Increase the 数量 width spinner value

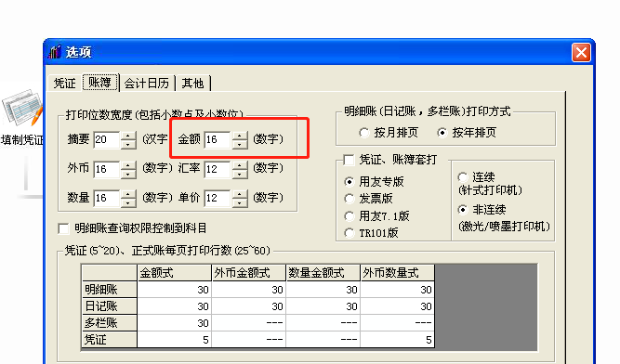(128, 194)
